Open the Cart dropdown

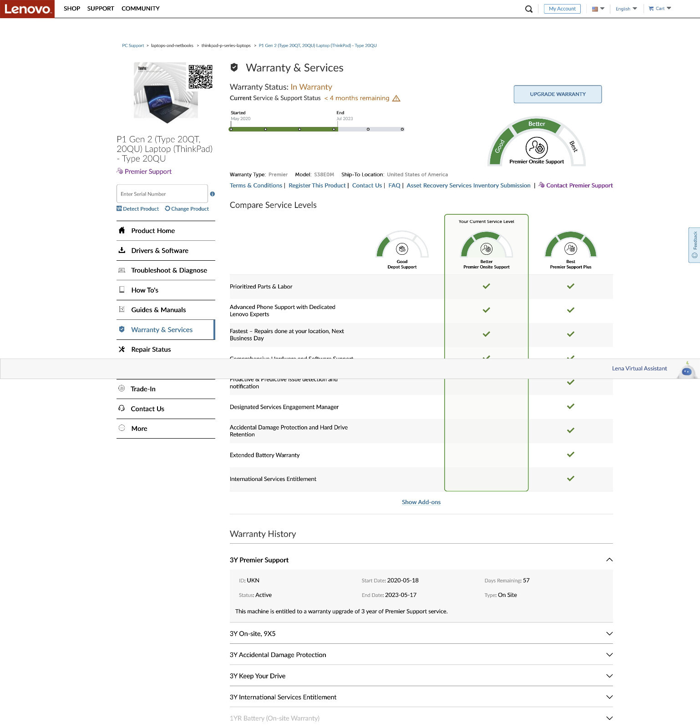[660, 9]
